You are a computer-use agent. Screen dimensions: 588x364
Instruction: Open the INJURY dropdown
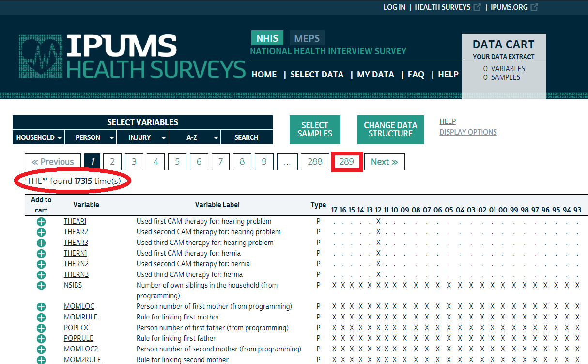142,137
